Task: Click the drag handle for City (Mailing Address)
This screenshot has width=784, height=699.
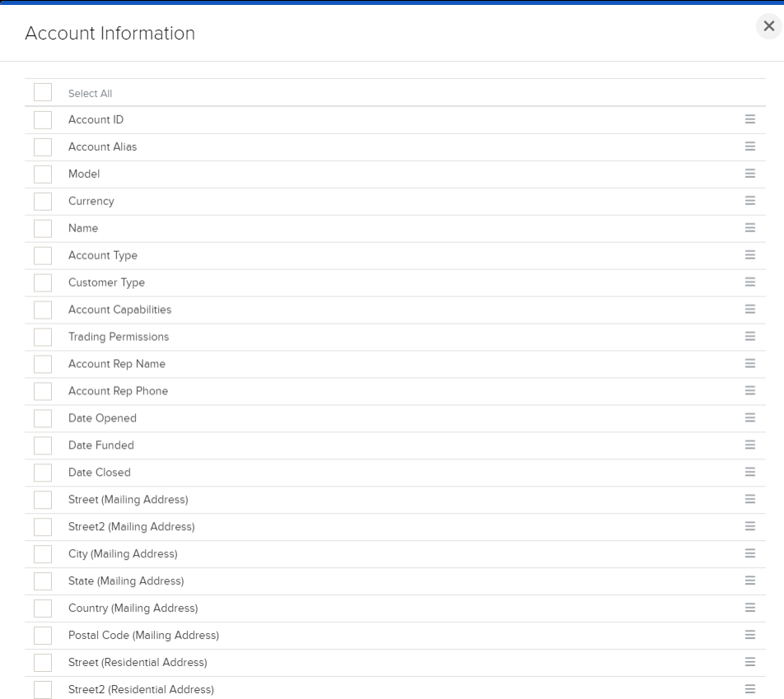Action: point(750,553)
